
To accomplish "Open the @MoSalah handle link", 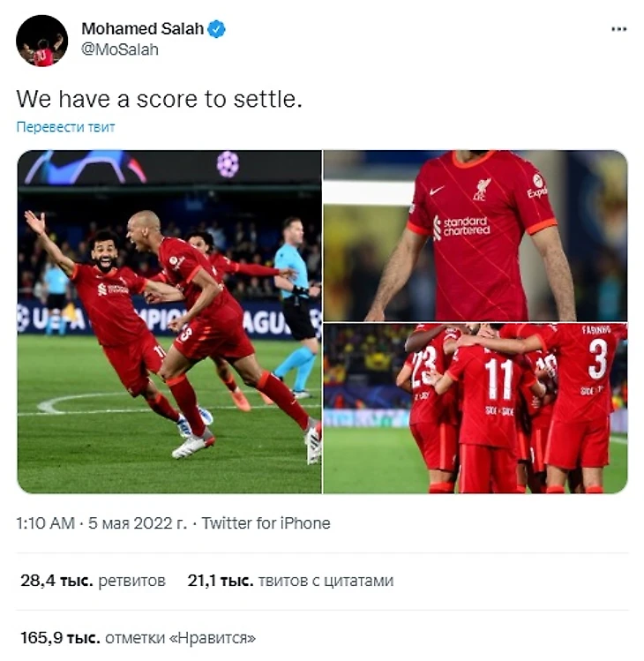I will point(120,49).
